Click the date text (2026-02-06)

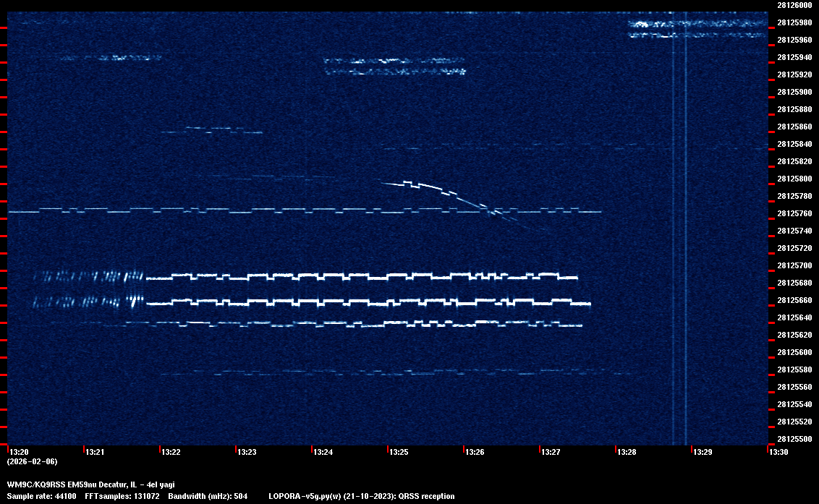tap(32, 461)
